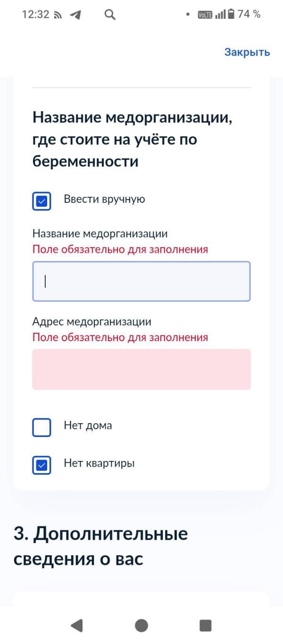Tap the VoLTE indicator icon
283x644 pixels.
click(205, 15)
